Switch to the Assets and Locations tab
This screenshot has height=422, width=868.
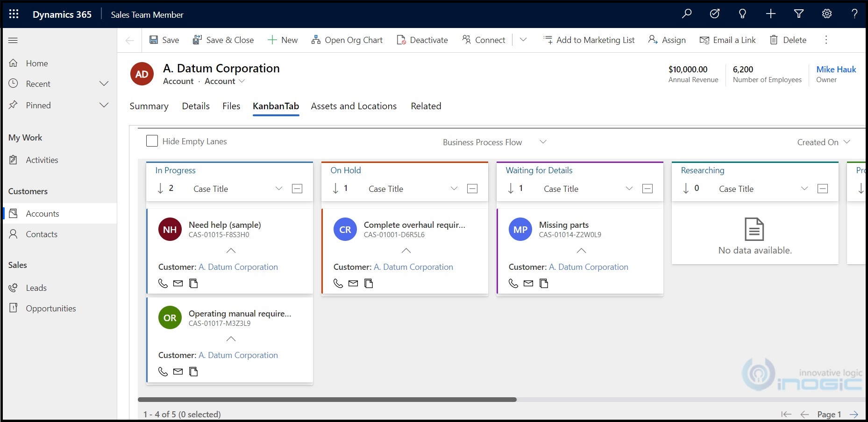coord(354,106)
